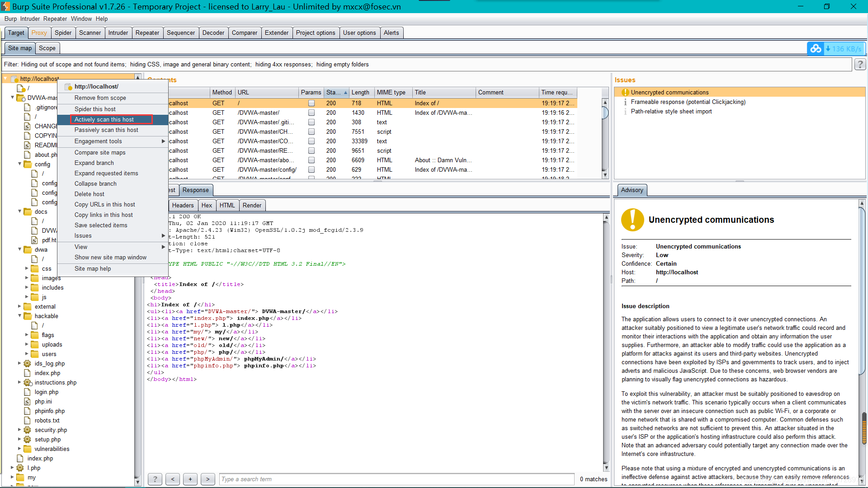Click the folder icon beside includes

point(34,287)
